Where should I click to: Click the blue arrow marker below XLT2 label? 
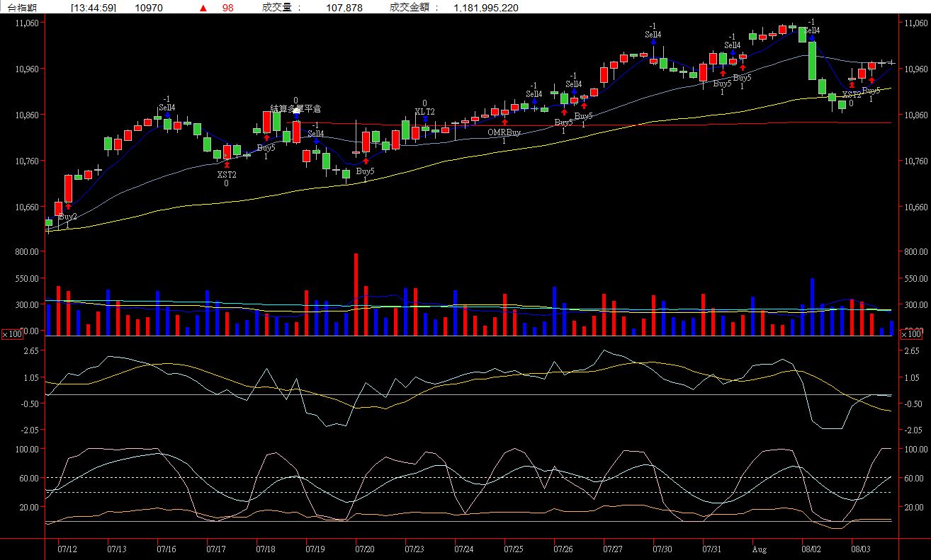click(x=425, y=120)
